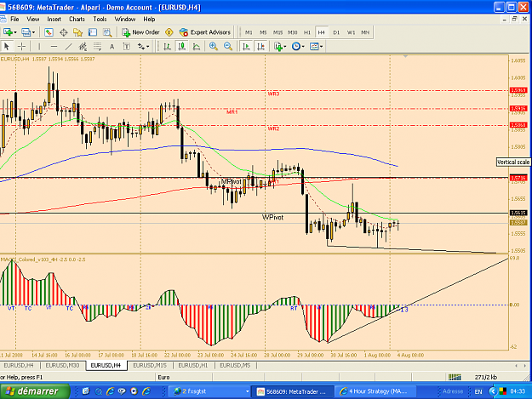Switch timeframe to D1
Viewport: 532px width, 399px height.
[x=336, y=32]
